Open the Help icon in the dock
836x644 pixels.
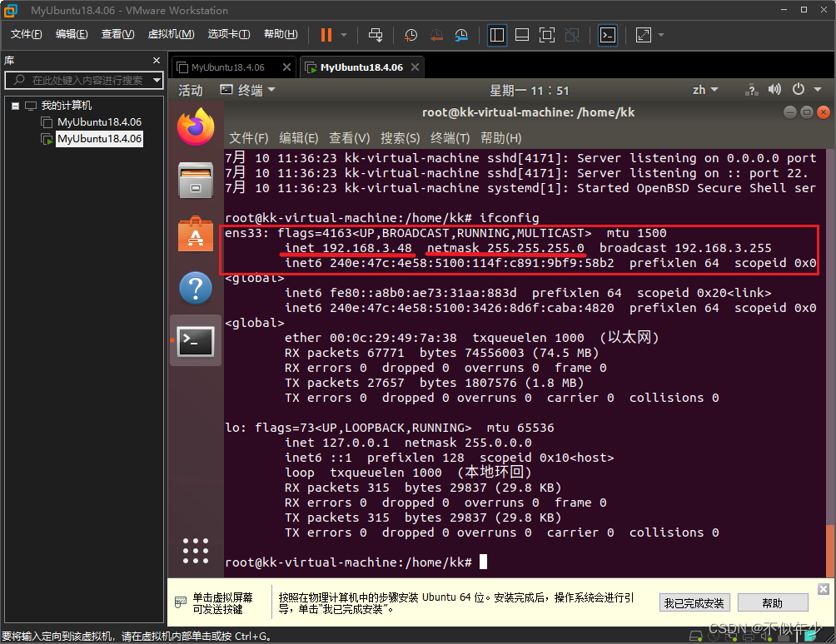[196, 288]
